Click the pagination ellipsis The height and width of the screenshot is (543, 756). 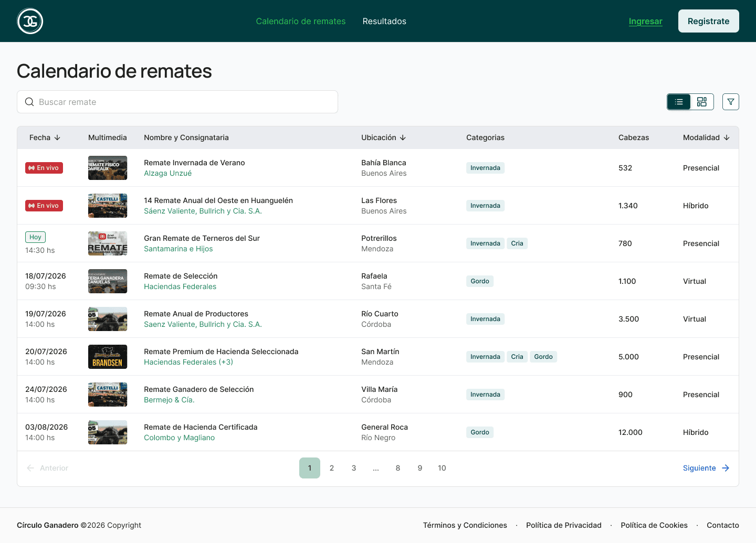376,468
